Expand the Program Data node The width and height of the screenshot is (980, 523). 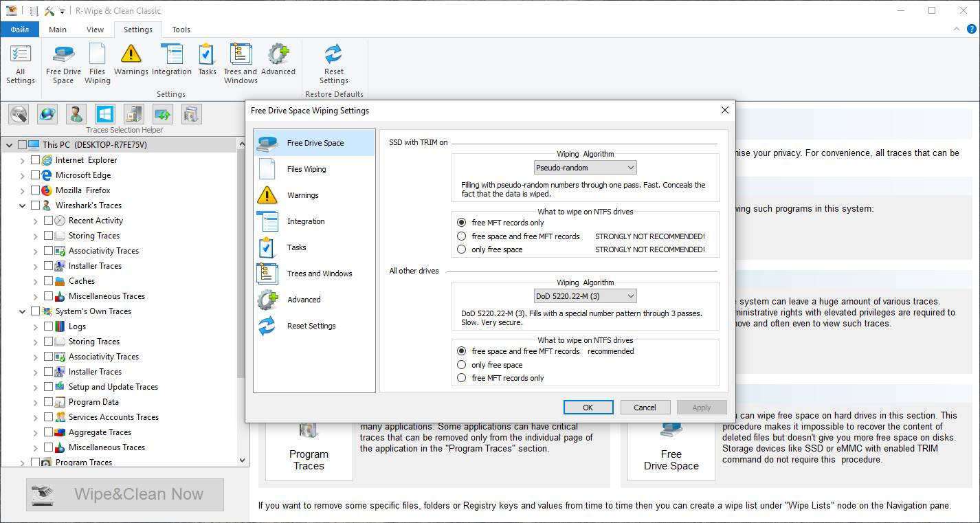[36, 402]
